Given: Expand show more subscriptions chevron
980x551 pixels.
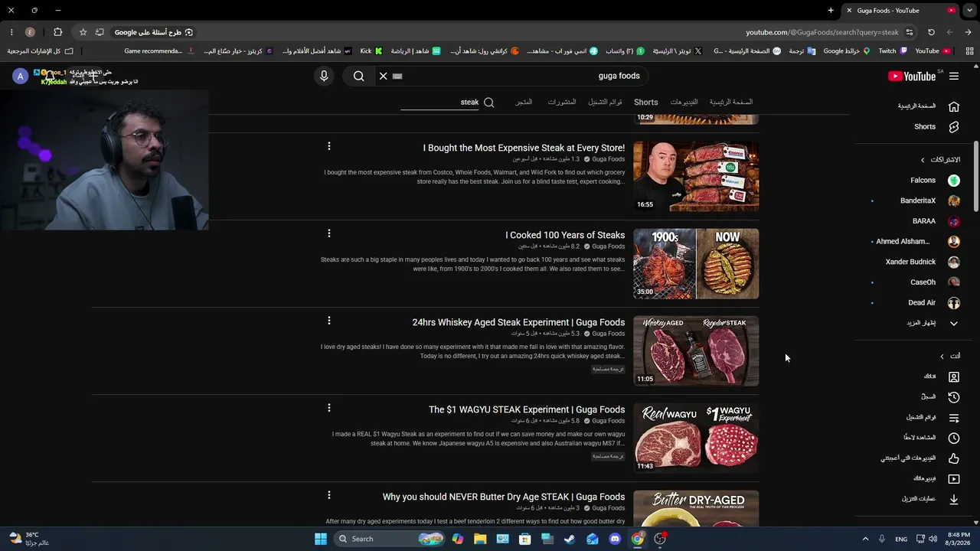Looking at the screenshot, I should tap(954, 323).
